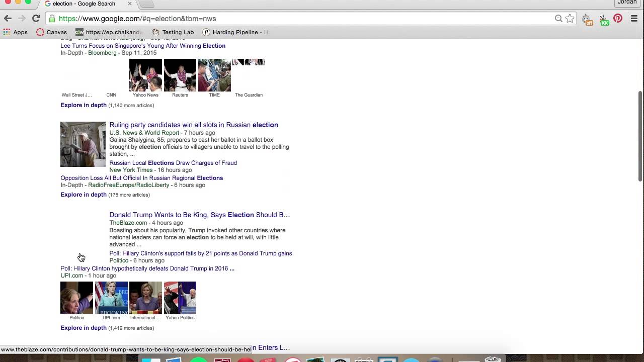
Task: Click the page vertical scrollbar thumb
Action: pyautogui.click(x=640, y=136)
